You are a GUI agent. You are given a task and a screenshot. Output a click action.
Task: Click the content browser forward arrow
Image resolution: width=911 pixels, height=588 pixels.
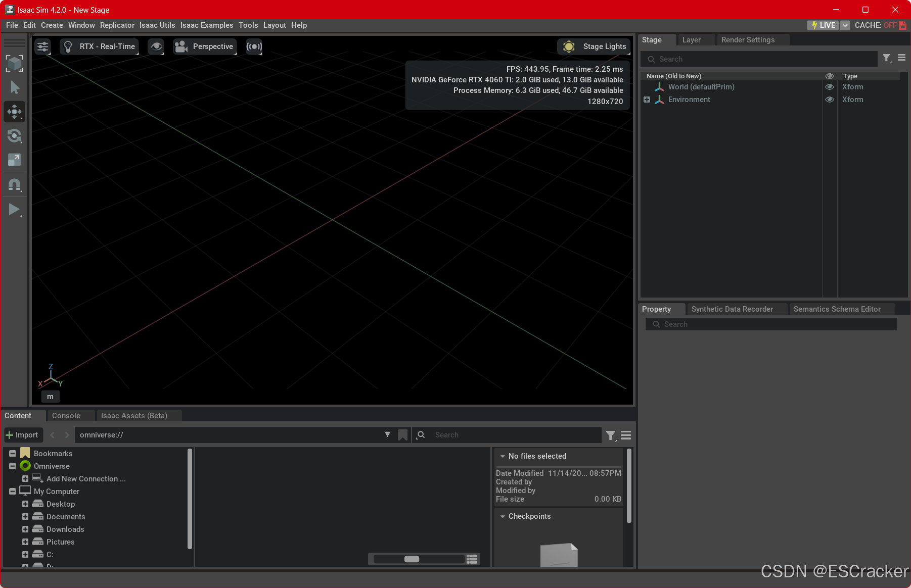pyautogui.click(x=67, y=435)
